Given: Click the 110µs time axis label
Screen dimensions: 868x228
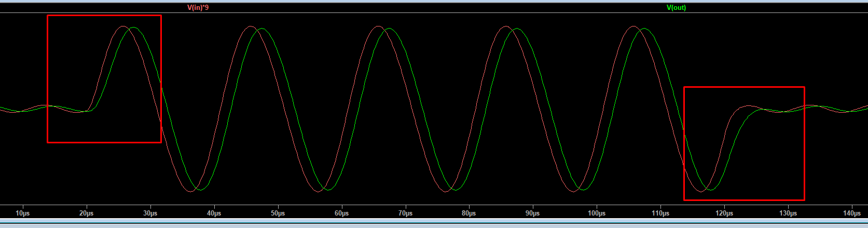Looking at the screenshot, I should tap(660, 213).
